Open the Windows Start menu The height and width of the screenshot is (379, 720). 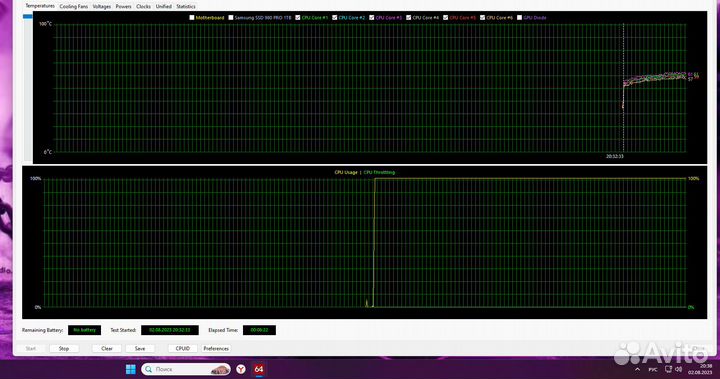tap(131, 369)
